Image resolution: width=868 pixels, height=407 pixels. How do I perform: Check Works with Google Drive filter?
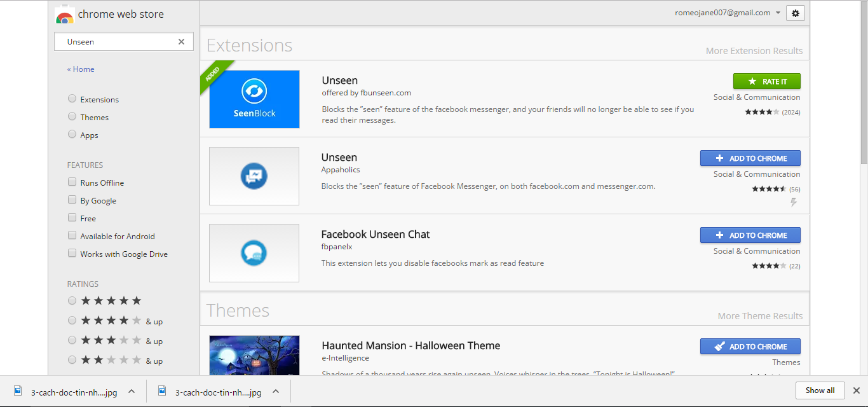point(72,253)
